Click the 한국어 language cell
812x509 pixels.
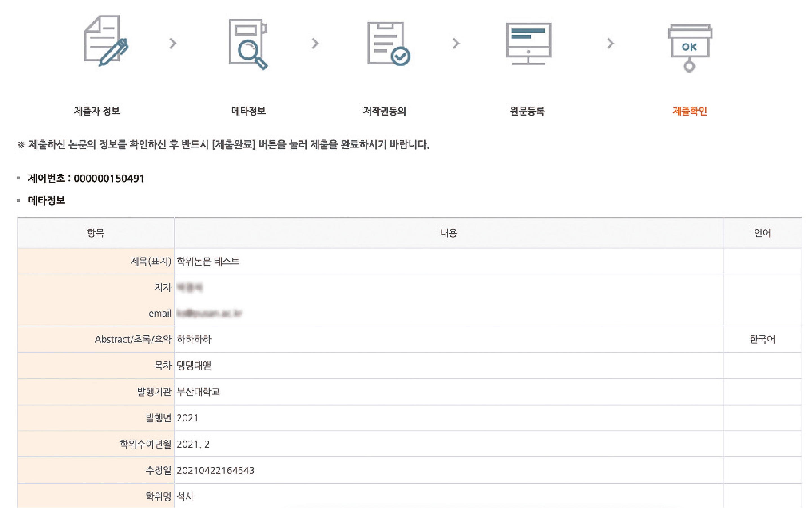tap(762, 339)
